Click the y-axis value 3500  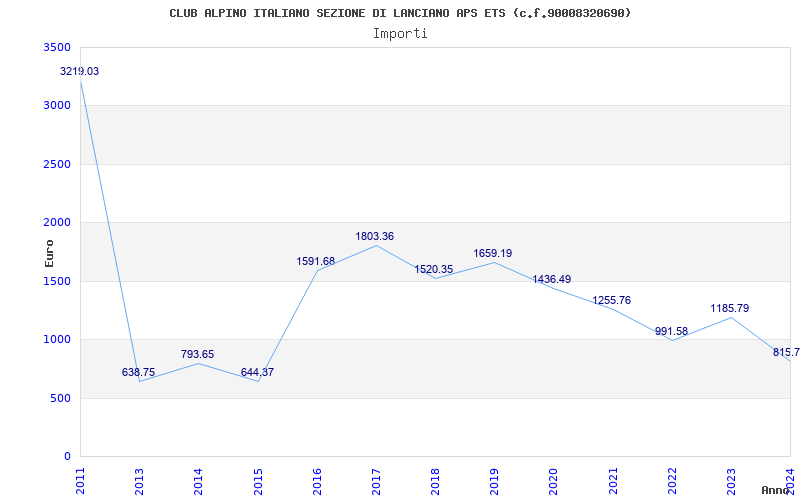pos(58,47)
